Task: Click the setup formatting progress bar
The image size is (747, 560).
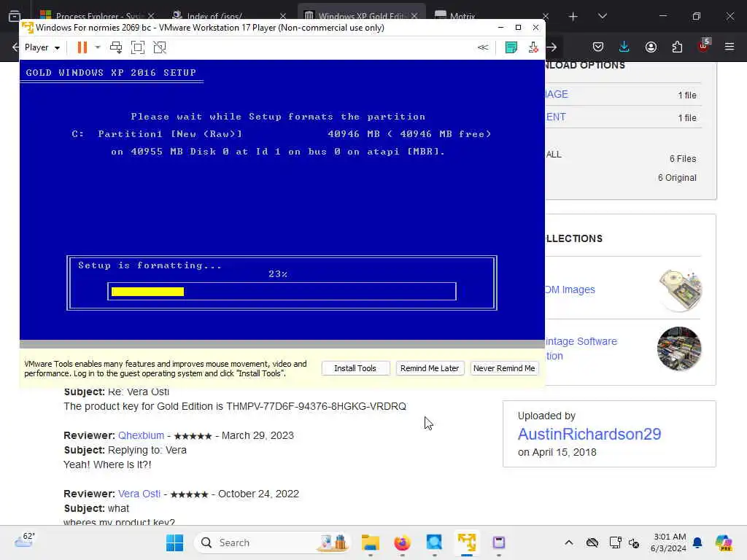Action: click(x=282, y=292)
